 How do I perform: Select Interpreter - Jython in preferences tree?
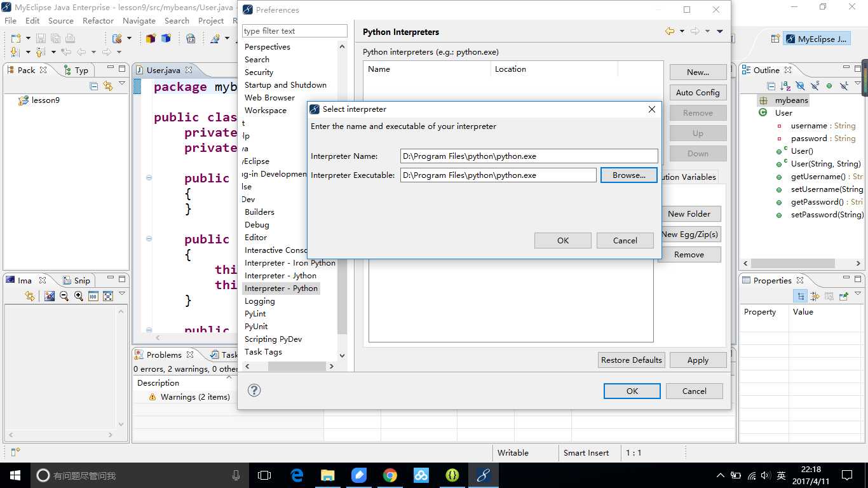tap(280, 276)
